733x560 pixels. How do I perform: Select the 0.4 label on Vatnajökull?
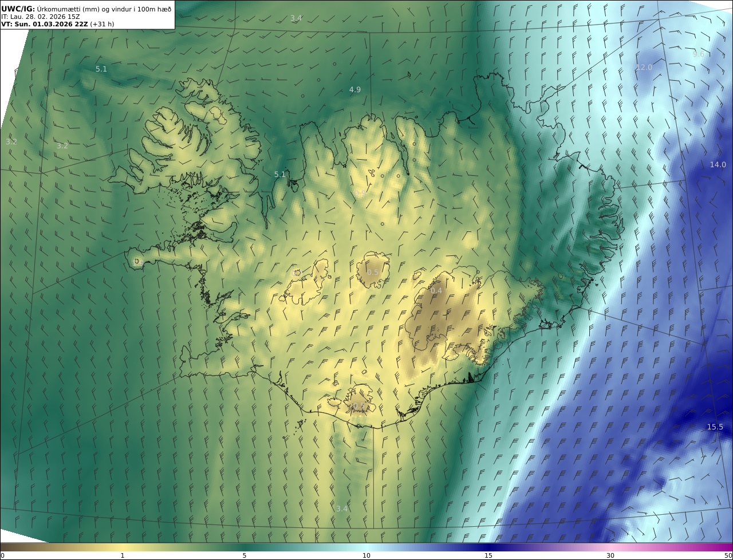point(436,290)
